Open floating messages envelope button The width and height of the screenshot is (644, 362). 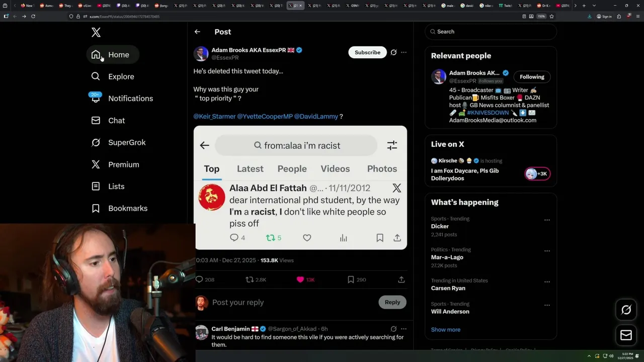626,335
